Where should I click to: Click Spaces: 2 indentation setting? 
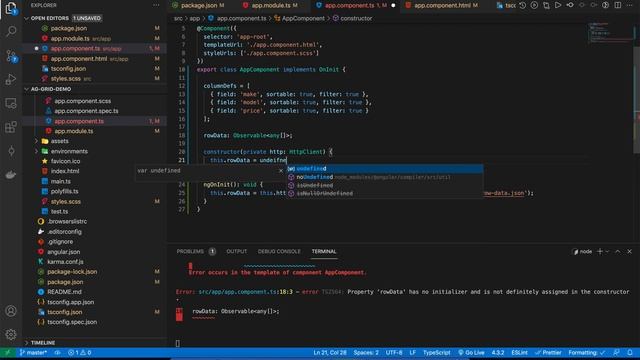[x=366, y=353]
